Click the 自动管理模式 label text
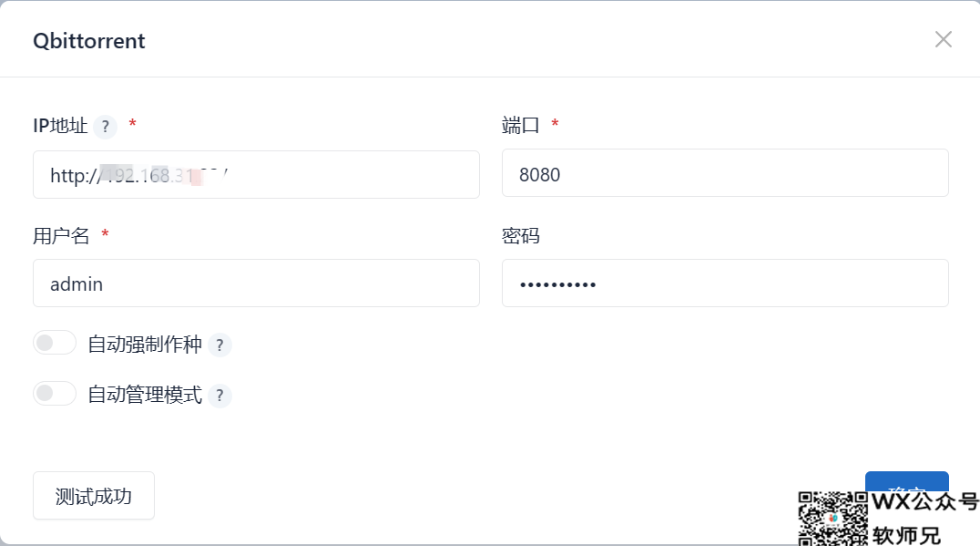 click(144, 395)
